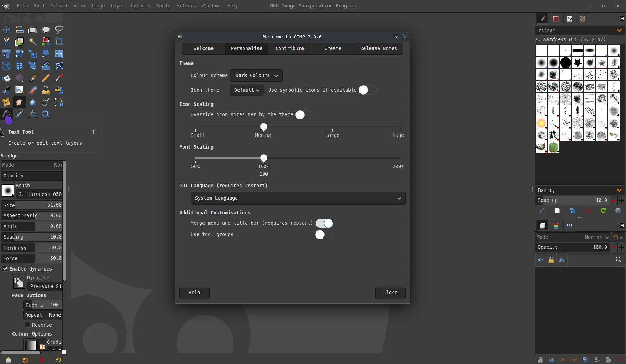Select the Pencil tool

(x=46, y=78)
